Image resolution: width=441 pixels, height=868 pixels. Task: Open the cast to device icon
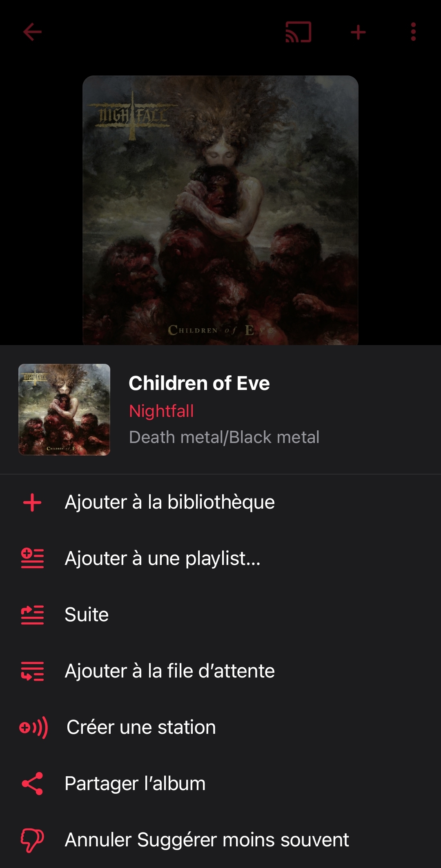point(298,32)
